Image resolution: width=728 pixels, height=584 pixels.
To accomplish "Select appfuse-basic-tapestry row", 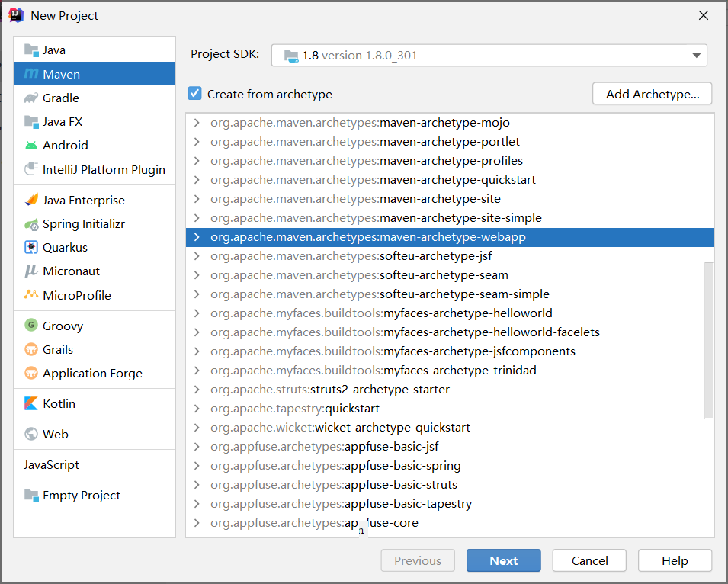I will (450, 503).
